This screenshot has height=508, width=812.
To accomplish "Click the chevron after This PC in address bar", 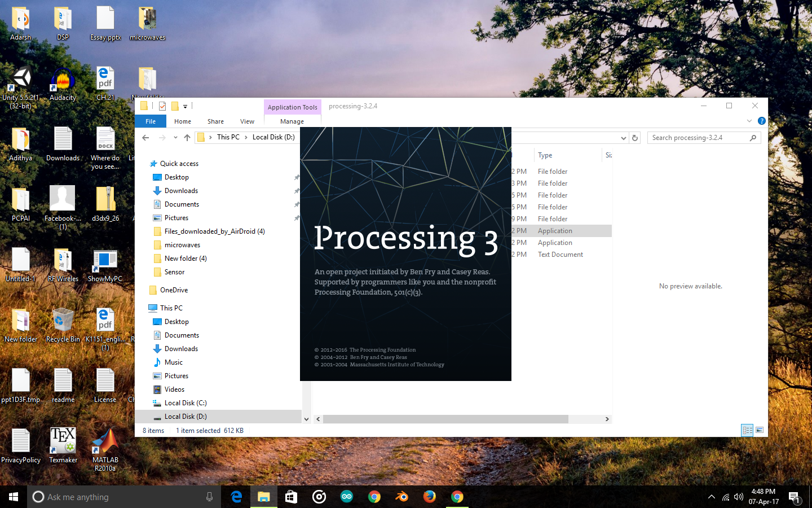I will (246, 137).
